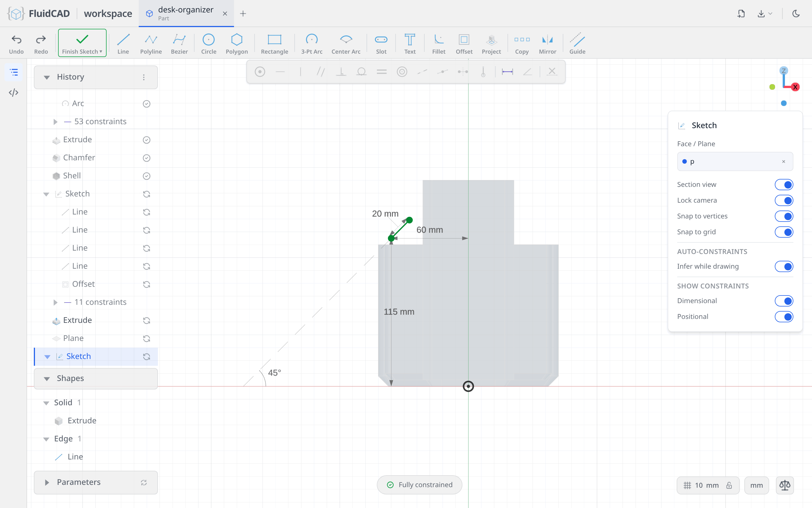Select the Text tool
The image size is (812, 508).
click(410, 43)
